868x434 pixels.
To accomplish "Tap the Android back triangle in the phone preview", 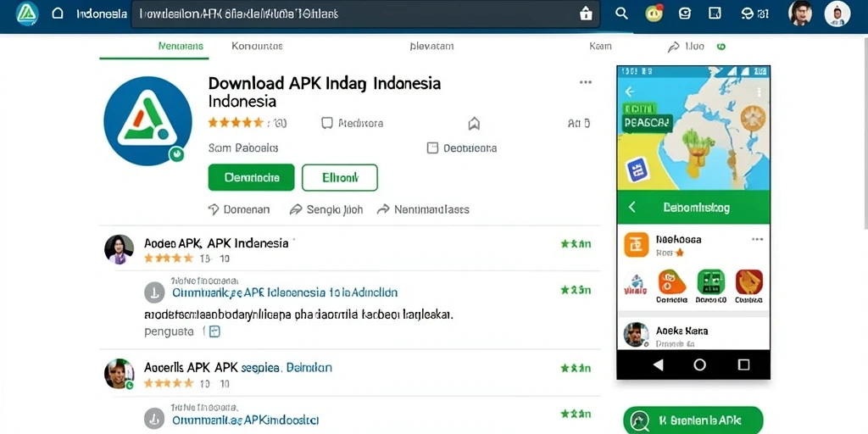I will pyautogui.click(x=658, y=364).
